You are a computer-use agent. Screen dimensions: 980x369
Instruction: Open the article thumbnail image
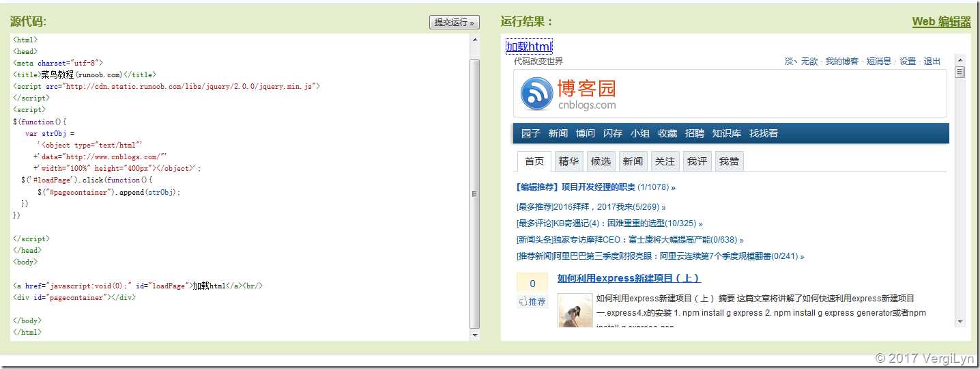click(x=575, y=310)
